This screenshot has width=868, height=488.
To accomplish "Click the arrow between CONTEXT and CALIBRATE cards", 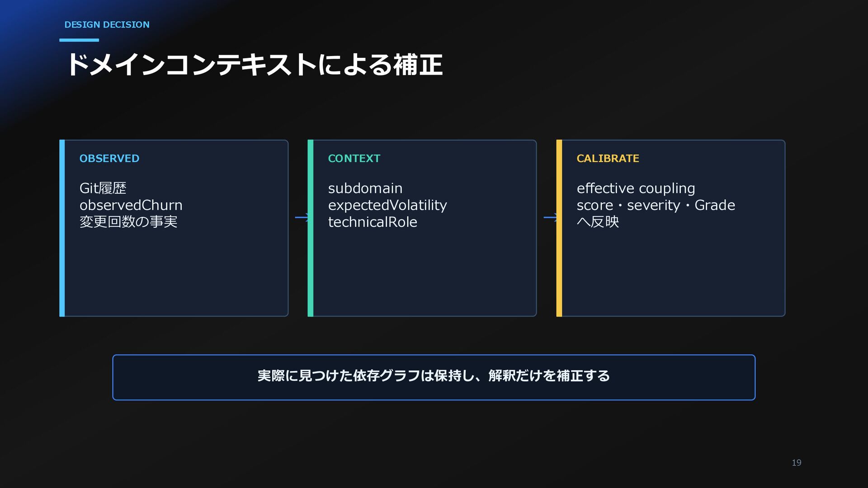I will point(550,217).
